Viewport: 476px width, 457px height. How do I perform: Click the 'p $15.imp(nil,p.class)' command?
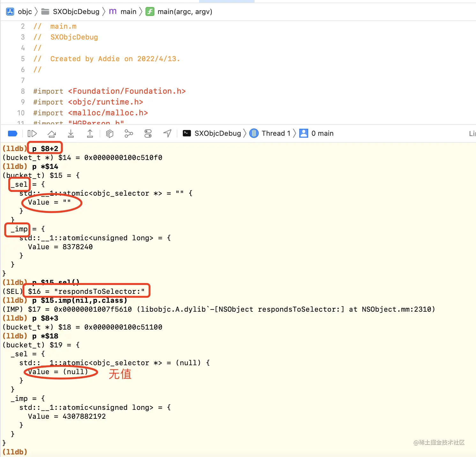pyautogui.click(x=79, y=301)
